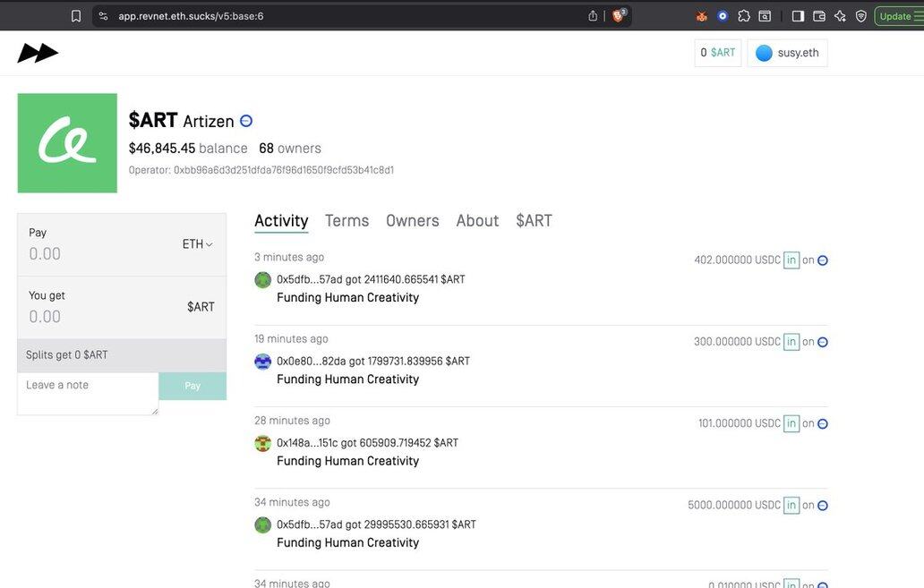The width and height of the screenshot is (924, 588).
Task: Click the 0 $ART balance button
Action: pyautogui.click(x=717, y=53)
